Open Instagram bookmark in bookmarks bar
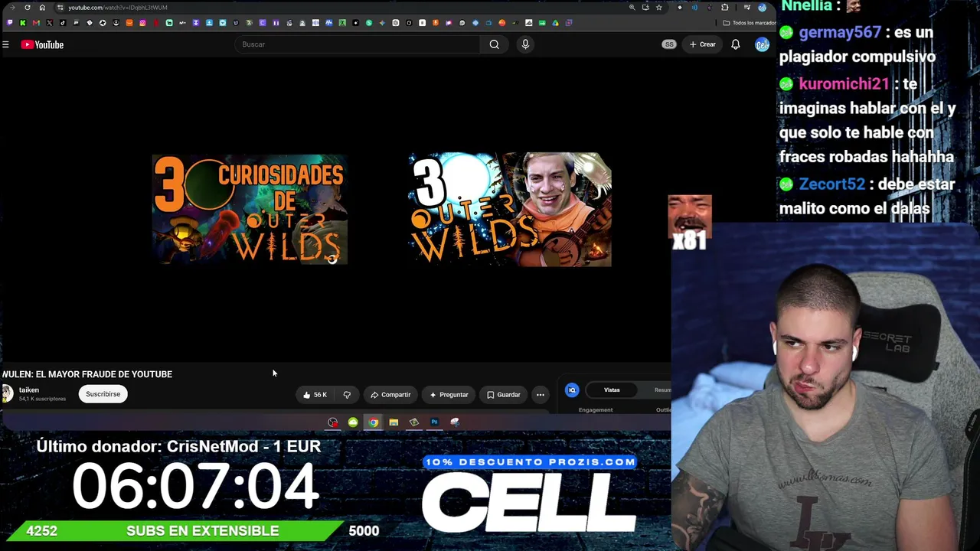980x551 pixels. tap(142, 23)
